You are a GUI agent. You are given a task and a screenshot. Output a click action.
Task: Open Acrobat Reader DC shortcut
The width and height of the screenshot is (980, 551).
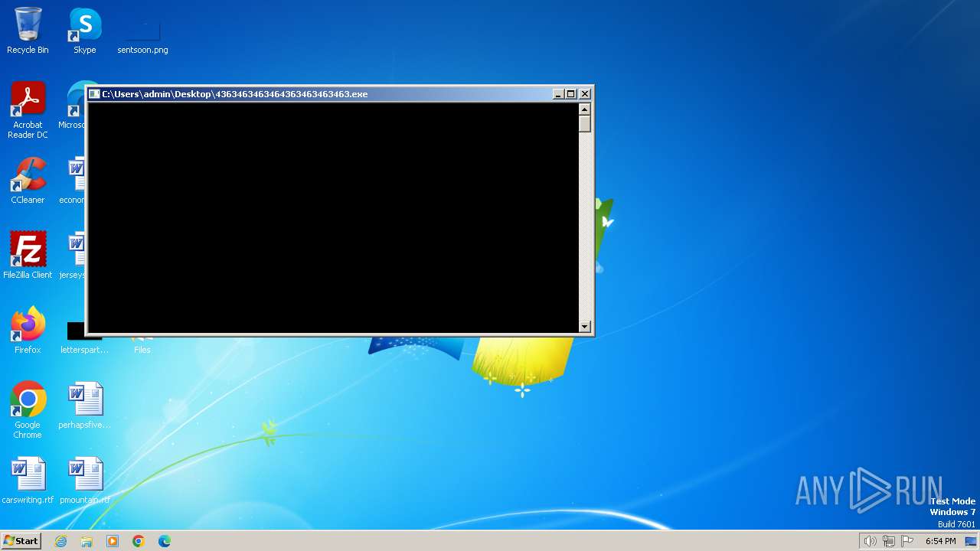point(28,110)
